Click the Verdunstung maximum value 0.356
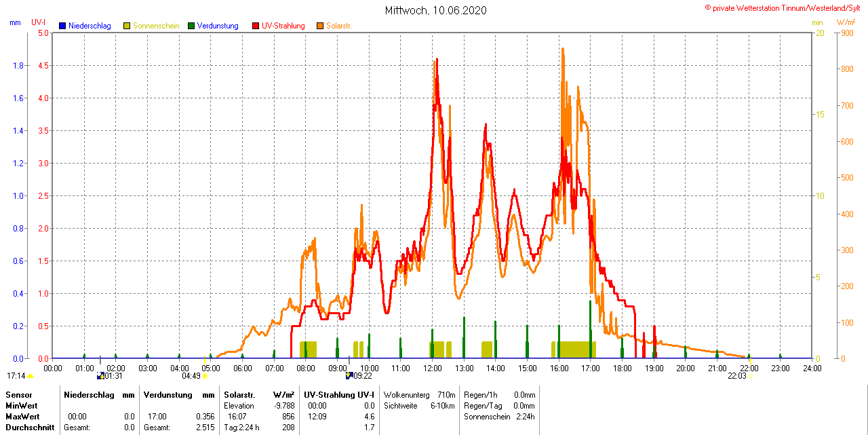The height and width of the screenshot is (435, 868). point(204,416)
